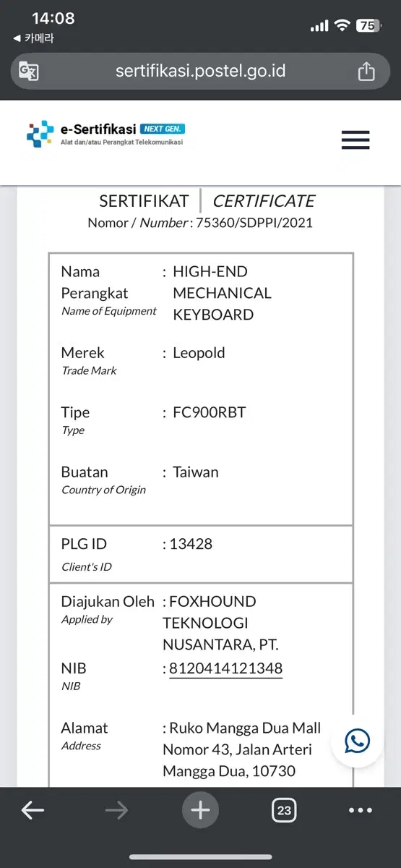Viewport: 401px width, 868px height.
Task: Tap the sertifikasi.postel.go.id address field
Action: coord(200,71)
